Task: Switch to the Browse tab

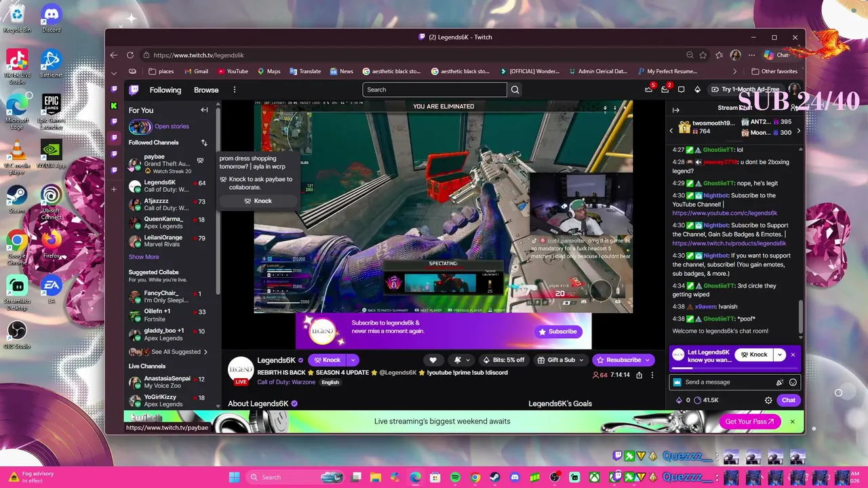Action: 206,89
